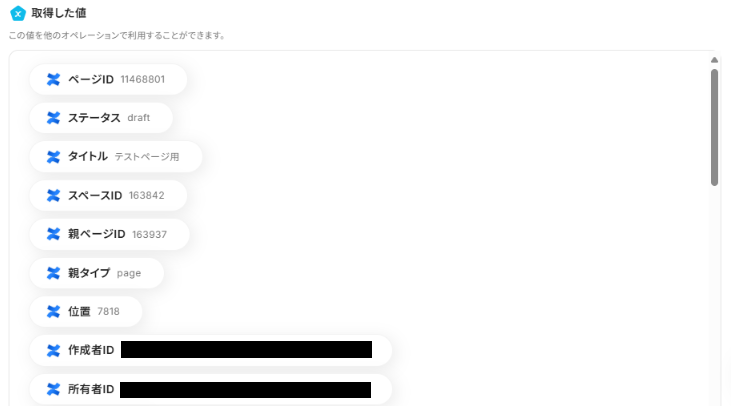Select the スペースID 163842 chip
This screenshot has height=416, width=731.
pos(108,195)
